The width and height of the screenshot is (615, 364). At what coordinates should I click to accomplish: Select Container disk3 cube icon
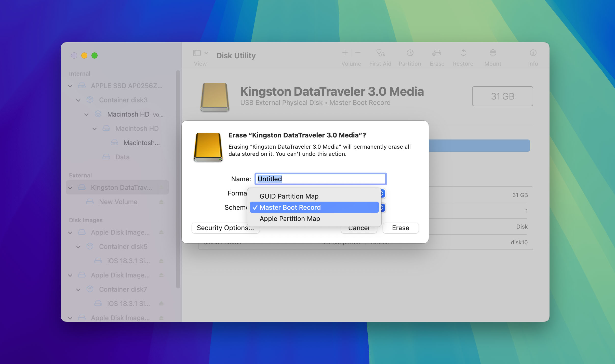coord(90,100)
